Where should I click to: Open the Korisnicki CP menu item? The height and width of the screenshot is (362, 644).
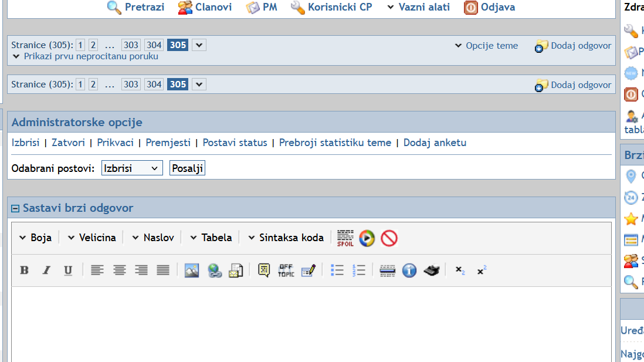[x=332, y=7]
